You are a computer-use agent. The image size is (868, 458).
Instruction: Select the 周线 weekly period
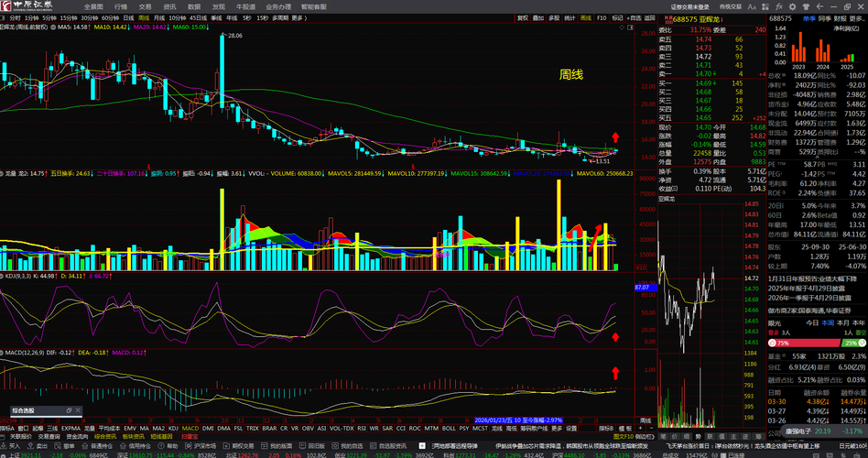[144, 17]
